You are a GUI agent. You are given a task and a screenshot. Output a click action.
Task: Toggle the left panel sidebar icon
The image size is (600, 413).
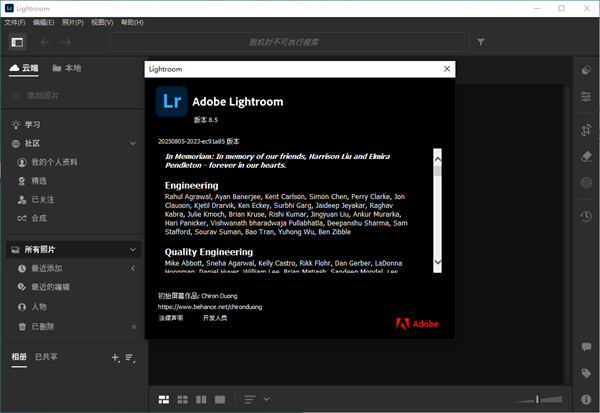17,42
